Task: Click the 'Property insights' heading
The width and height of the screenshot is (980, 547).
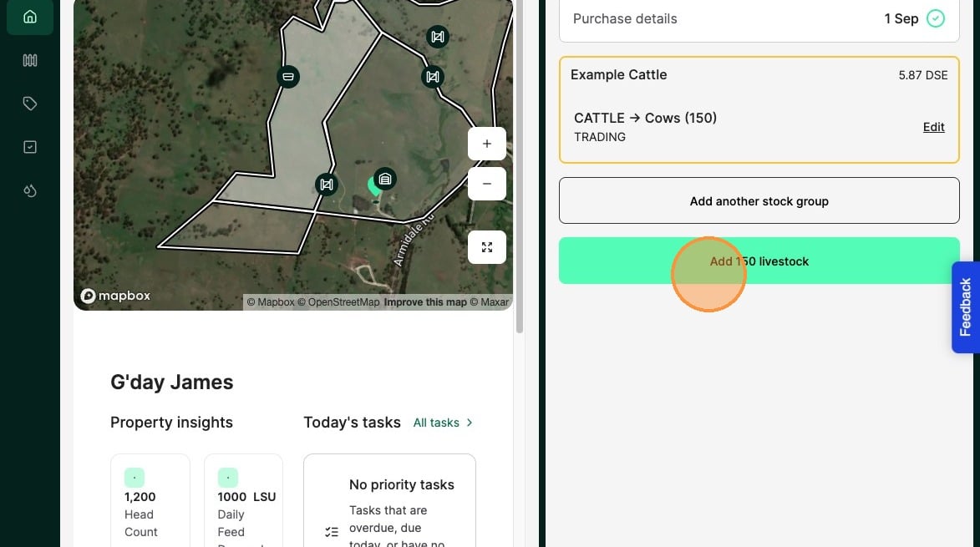Action: click(172, 423)
